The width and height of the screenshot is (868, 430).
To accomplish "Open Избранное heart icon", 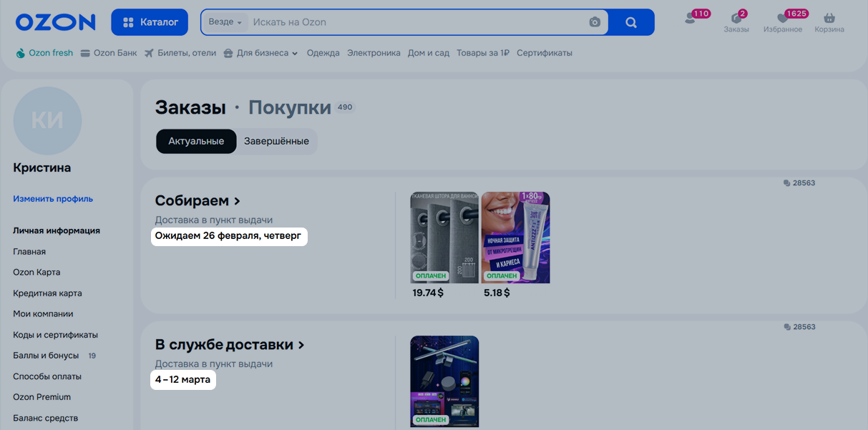I will tap(782, 19).
